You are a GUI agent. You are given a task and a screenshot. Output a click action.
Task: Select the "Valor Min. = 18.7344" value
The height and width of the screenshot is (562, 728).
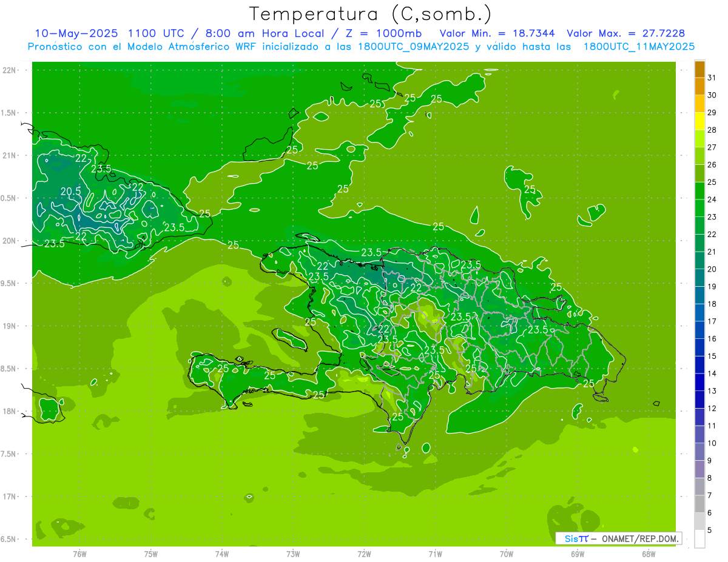click(x=498, y=33)
